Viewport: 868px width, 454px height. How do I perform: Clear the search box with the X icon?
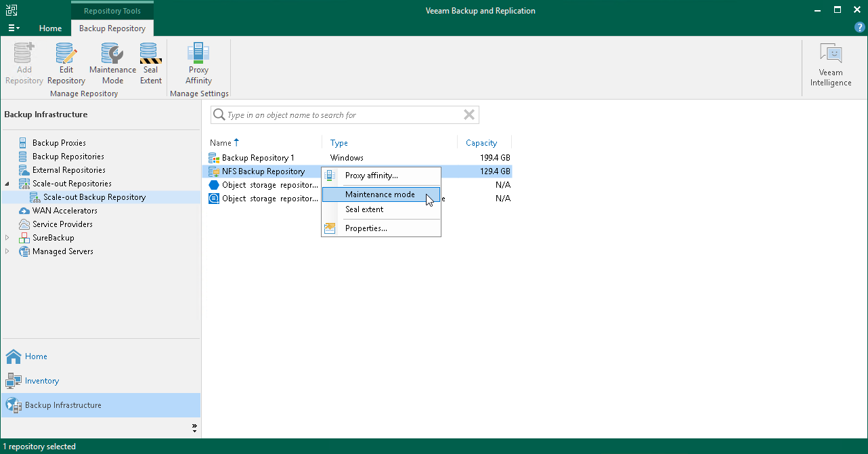point(469,115)
